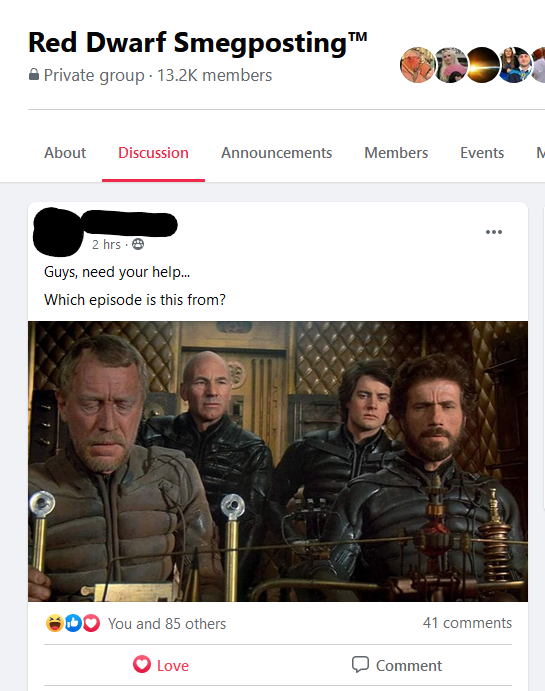The width and height of the screenshot is (545, 691).
Task: Click the group privacy icon near 2 hrs
Action: coord(138,244)
